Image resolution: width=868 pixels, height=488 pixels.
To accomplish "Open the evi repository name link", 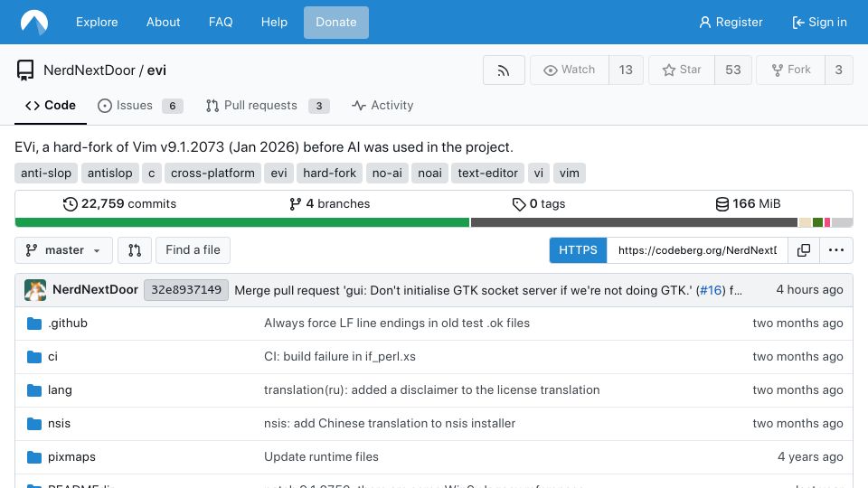I will click(x=156, y=70).
